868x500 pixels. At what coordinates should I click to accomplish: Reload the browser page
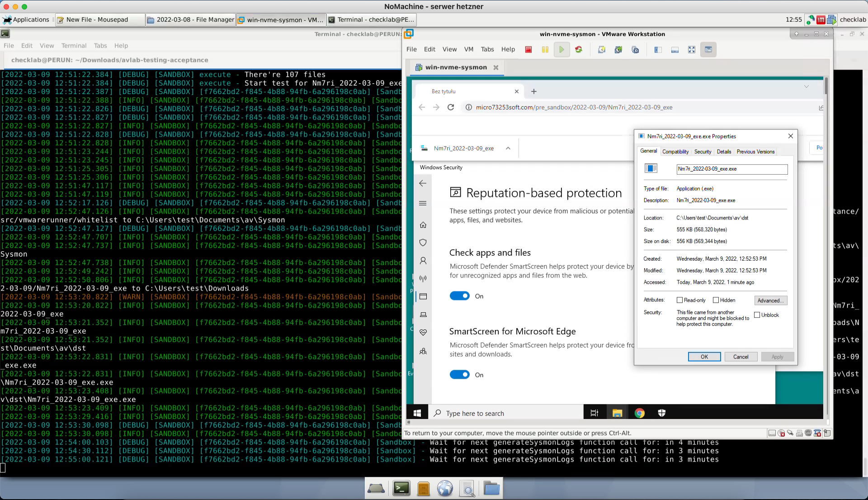pyautogui.click(x=450, y=107)
